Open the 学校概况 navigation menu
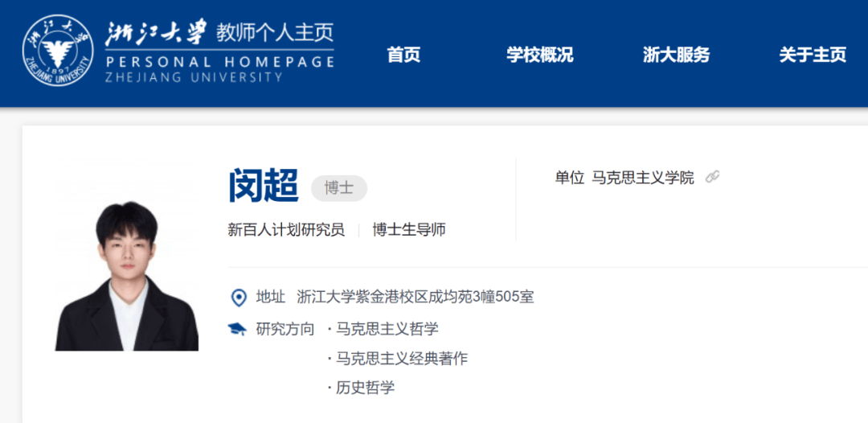This screenshot has width=868, height=423. pyautogui.click(x=539, y=55)
